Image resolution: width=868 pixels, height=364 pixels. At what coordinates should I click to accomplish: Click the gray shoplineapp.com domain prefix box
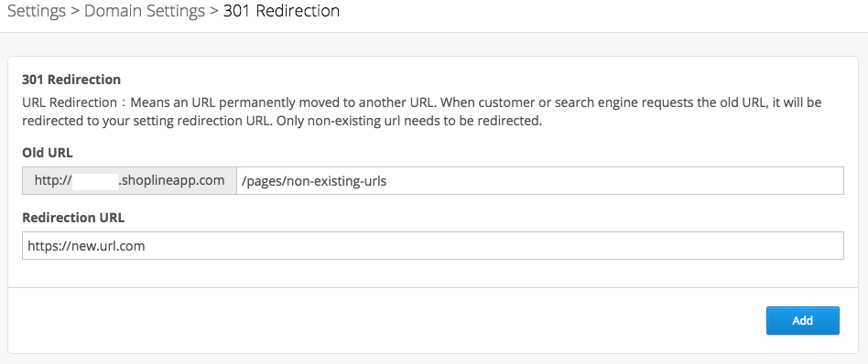tap(129, 181)
